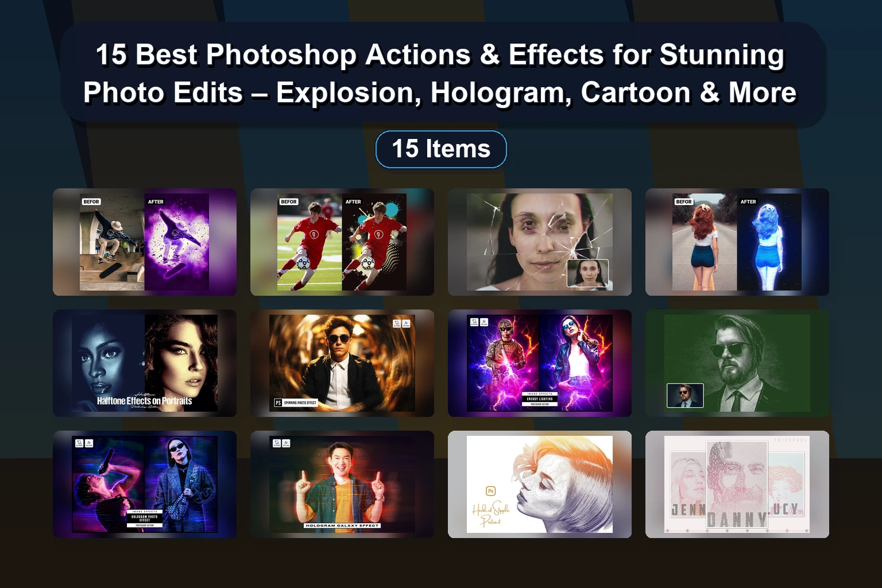This screenshot has width=882, height=588.
Task: Click the 'HOLOGRAM PHOTO EFFECT' label text
Action: pyautogui.click(x=145, y=519)
